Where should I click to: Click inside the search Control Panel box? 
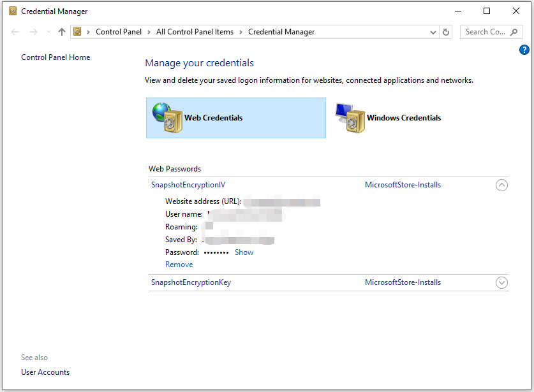coord(485,31)
